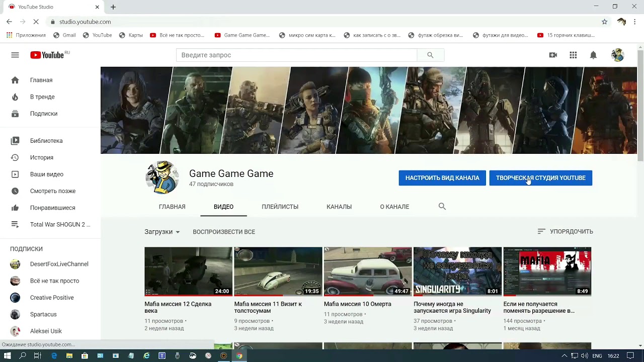Open Creative Positive subscription
The width and height of the screenshot is (644, 362).
50,298
